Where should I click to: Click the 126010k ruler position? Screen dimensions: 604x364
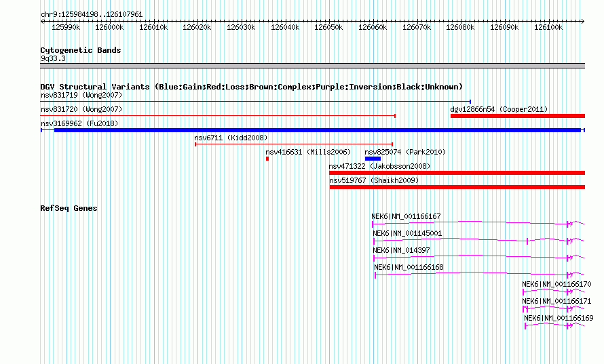pos(153,27)
